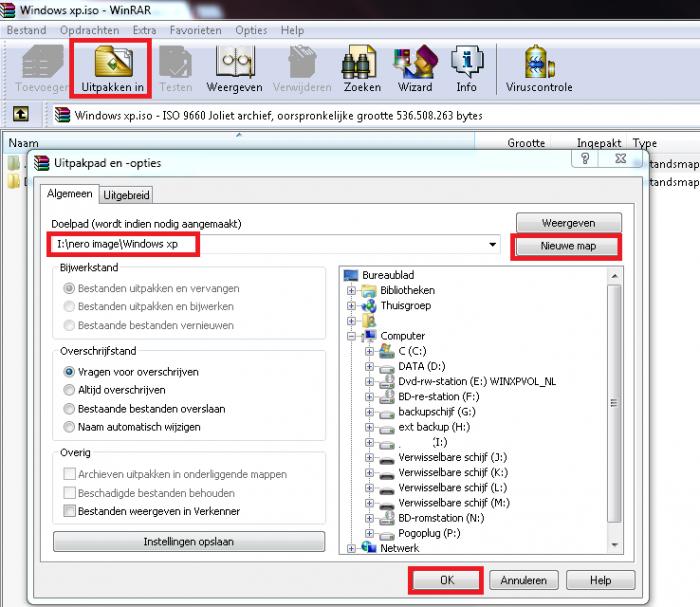Click the Weergeven button in dialog
This screenshot has height=607, width=700.
click(x=568, y=223)
